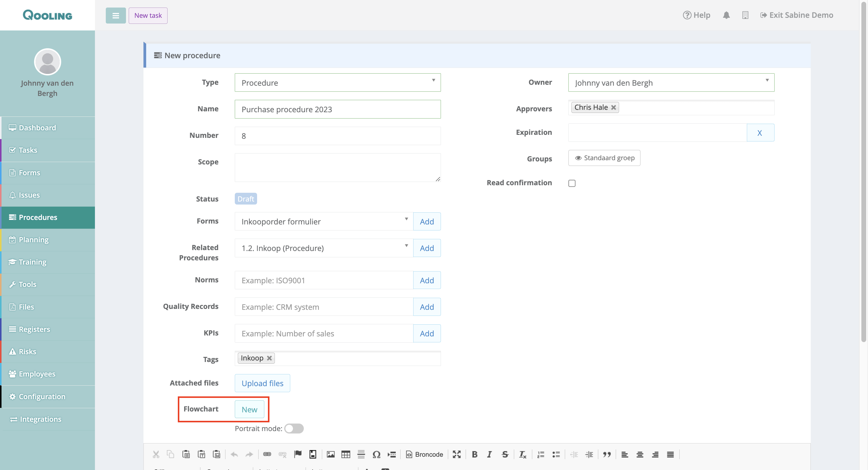The image size is (868, 470).
Task: Click the block quote icon
Action: [x=607, y=455]
